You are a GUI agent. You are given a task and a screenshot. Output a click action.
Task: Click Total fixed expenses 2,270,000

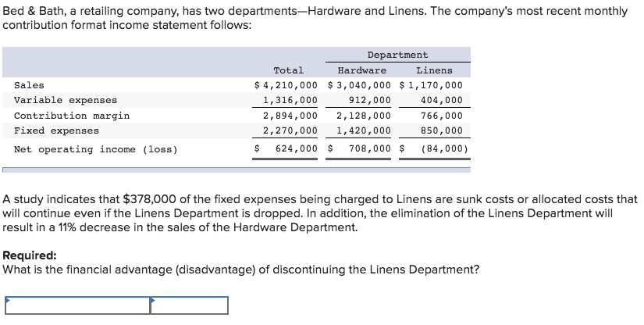tap(290, 130)
